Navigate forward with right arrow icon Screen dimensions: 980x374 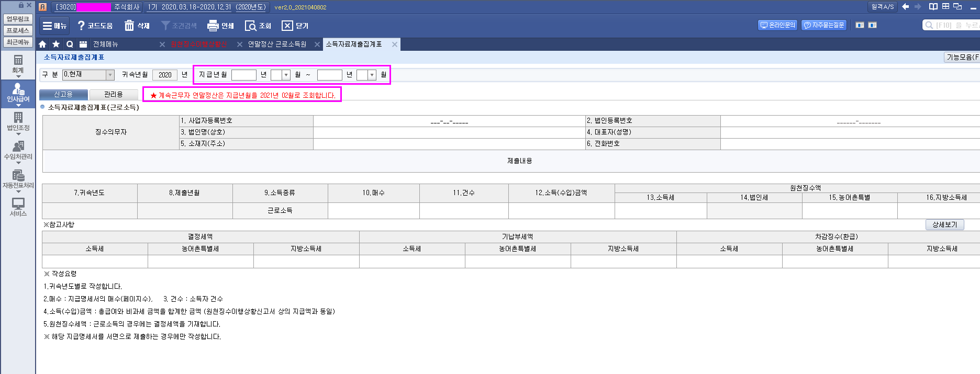coord(918,7)
